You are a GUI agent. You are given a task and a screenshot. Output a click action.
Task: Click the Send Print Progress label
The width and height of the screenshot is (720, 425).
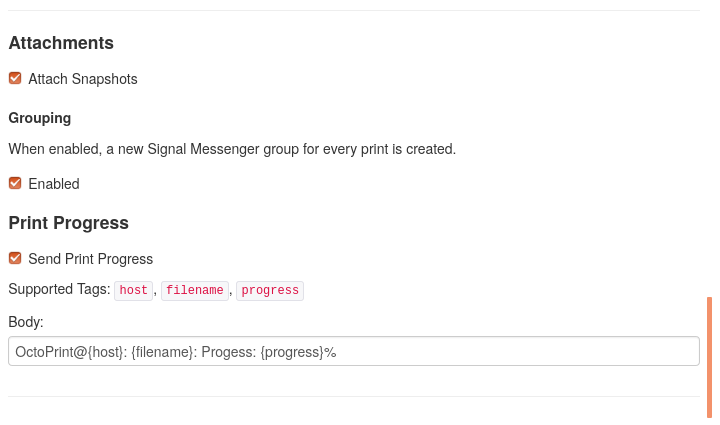(x=90, y=259)
